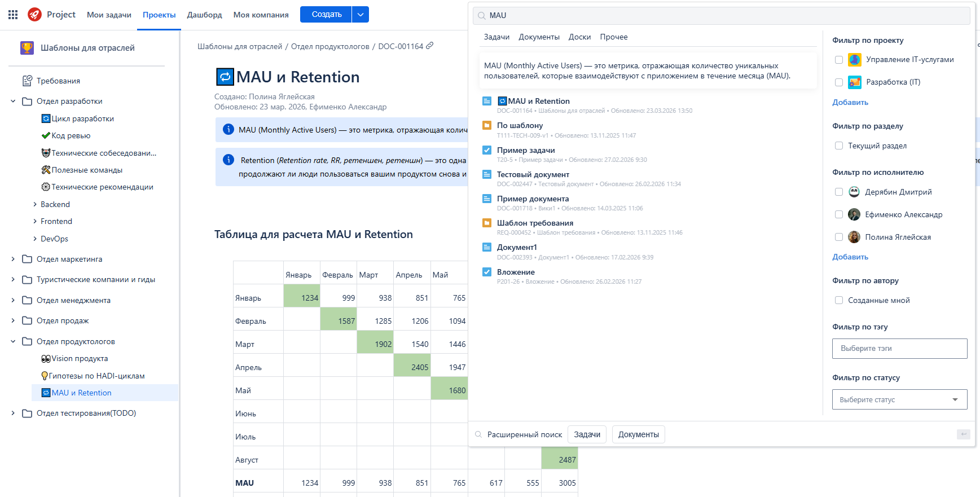Open the Дашборд menu item
Screen dimensions: 980x497
[x=204, y=15]
